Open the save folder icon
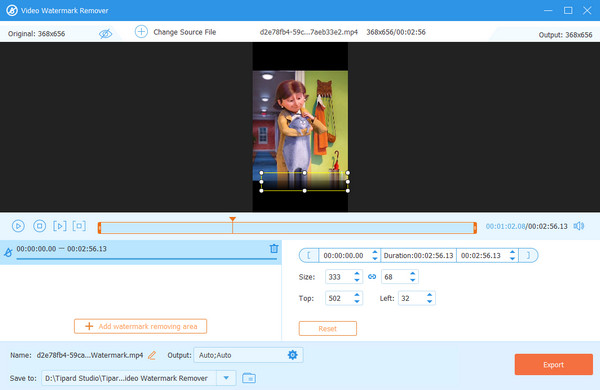 pyautogui.click(x=249, y=378)
